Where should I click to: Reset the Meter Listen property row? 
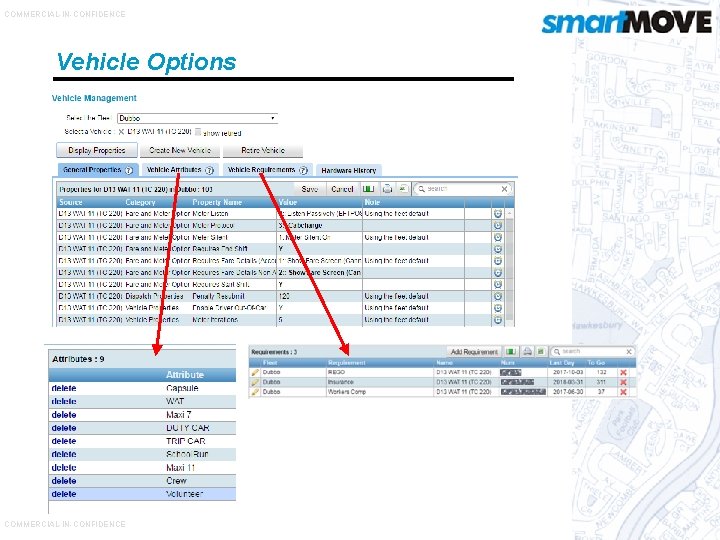(x=498, y=214)
